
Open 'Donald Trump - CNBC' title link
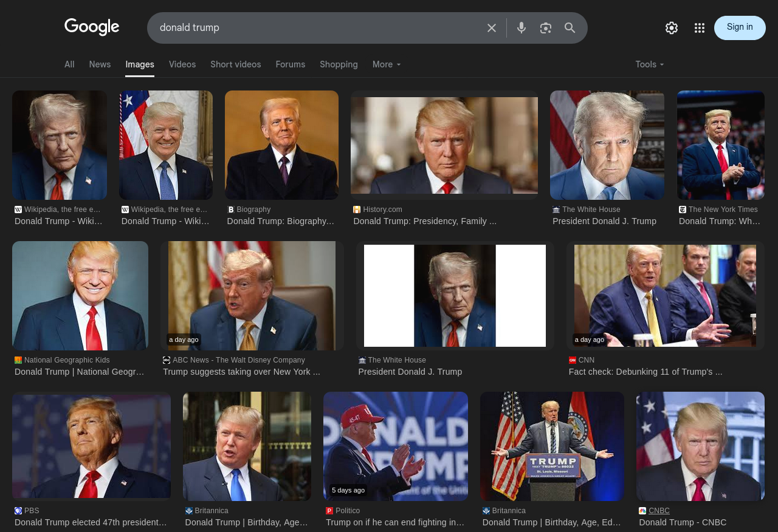coord(683,522)
